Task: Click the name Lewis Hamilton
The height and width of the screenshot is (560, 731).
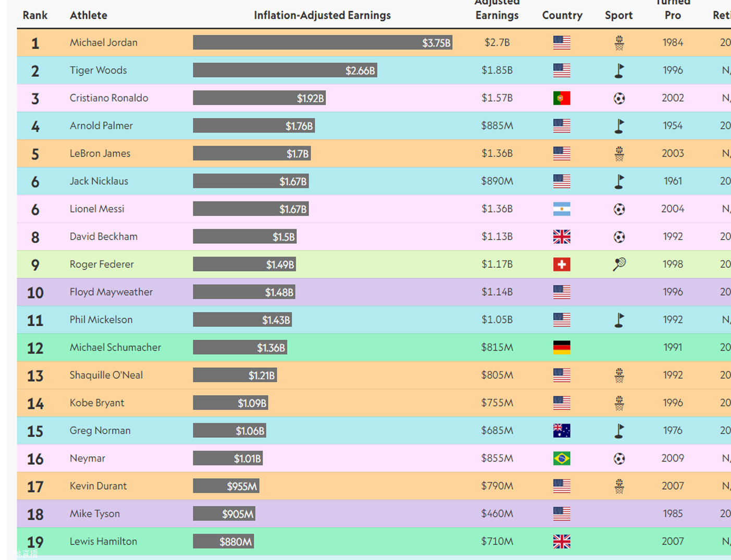Action: tap(104, 541)
